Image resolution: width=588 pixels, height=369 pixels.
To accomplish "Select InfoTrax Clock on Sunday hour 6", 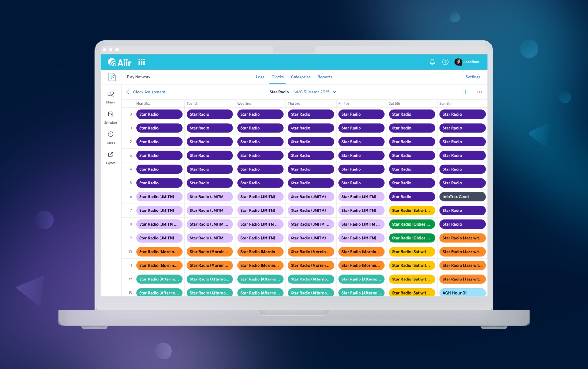I will tap(462, 197).
